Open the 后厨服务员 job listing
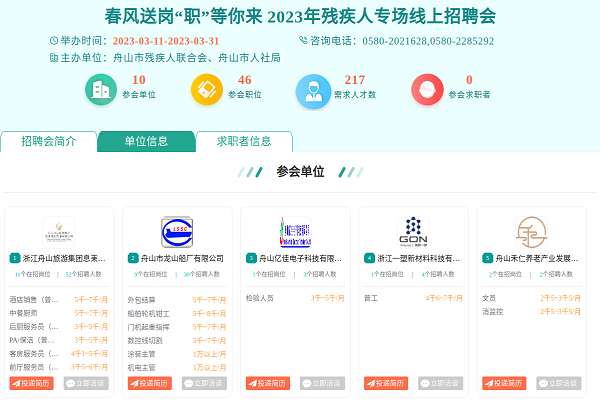 click(34, 327)
